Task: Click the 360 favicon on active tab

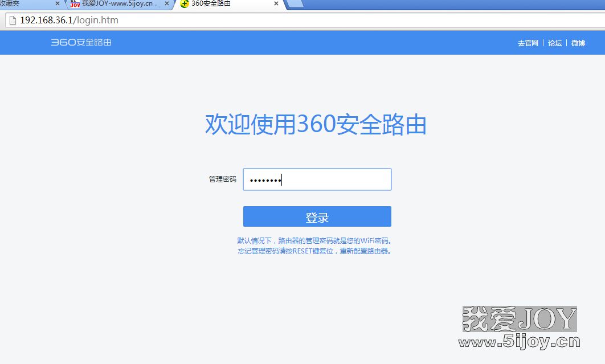Action: 185,4
